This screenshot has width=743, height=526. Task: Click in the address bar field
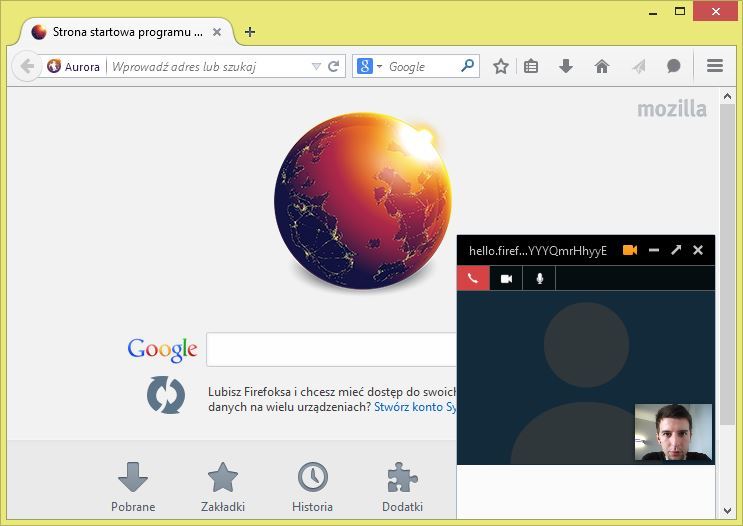(210, 67)
